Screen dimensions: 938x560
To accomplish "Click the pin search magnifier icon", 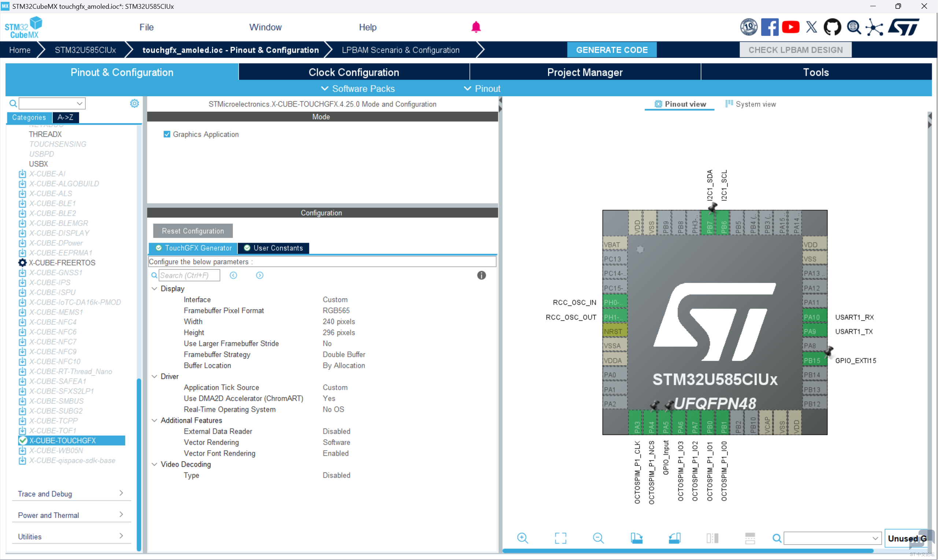I will [777, 538].
